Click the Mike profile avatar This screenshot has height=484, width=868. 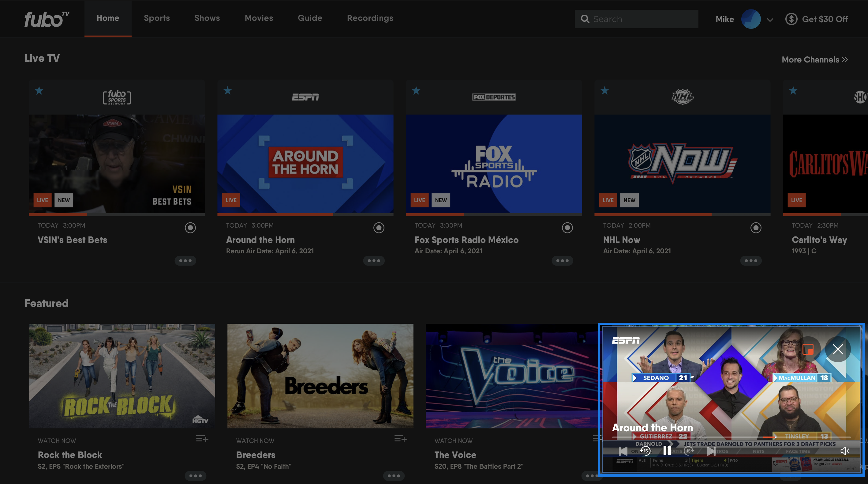click(751, 19)
